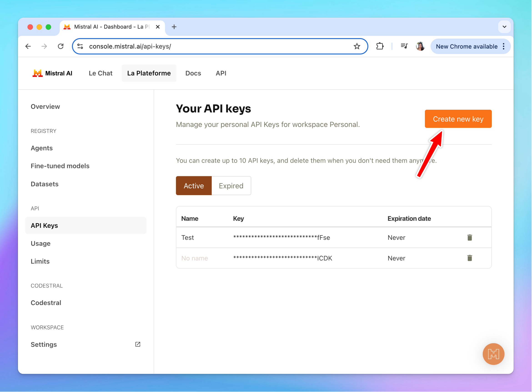Image resolution: width=532 pixels, height=392 pixels.
Task: Reload the page
Action: pyautogui.click(x=61, y=46)
